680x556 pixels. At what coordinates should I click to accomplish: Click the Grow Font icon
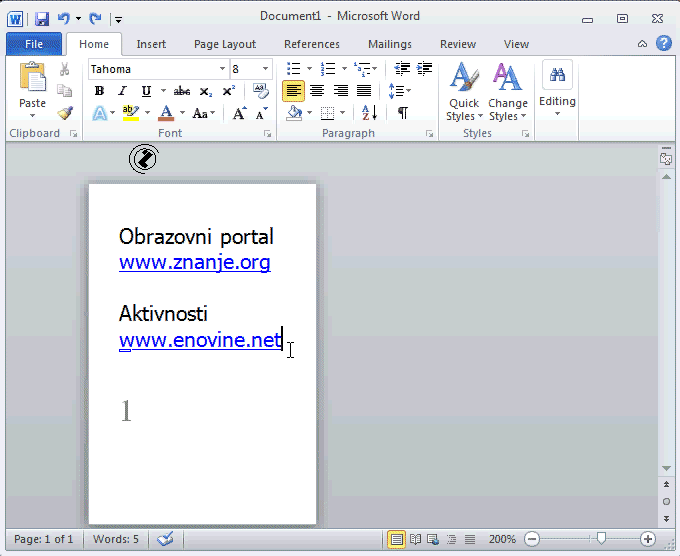(x=240, y=113)
